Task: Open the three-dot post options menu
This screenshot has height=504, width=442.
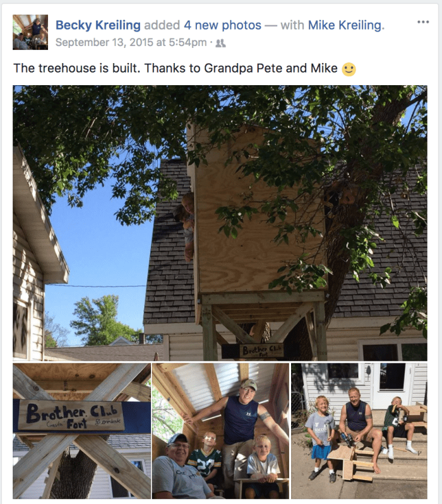Action: 423,22
